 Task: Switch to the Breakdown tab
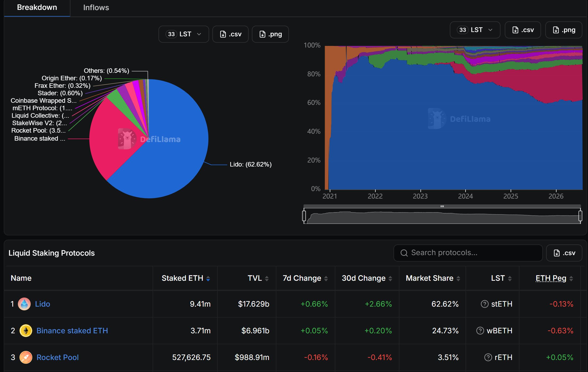coord(37,7)
